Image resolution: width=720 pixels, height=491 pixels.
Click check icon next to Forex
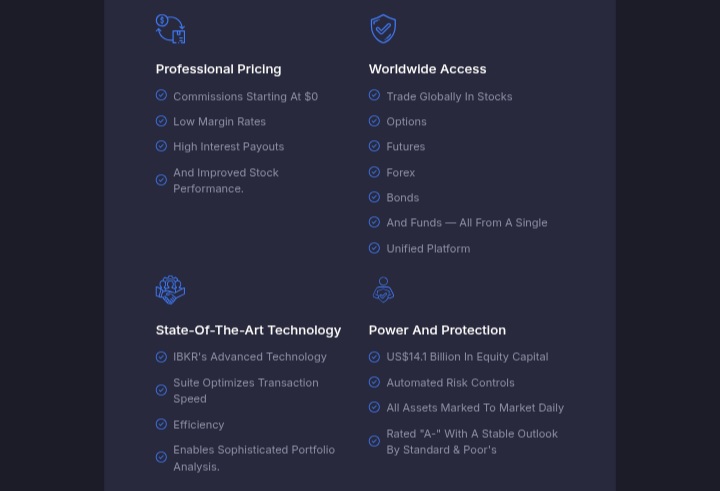tap(374, 172)
